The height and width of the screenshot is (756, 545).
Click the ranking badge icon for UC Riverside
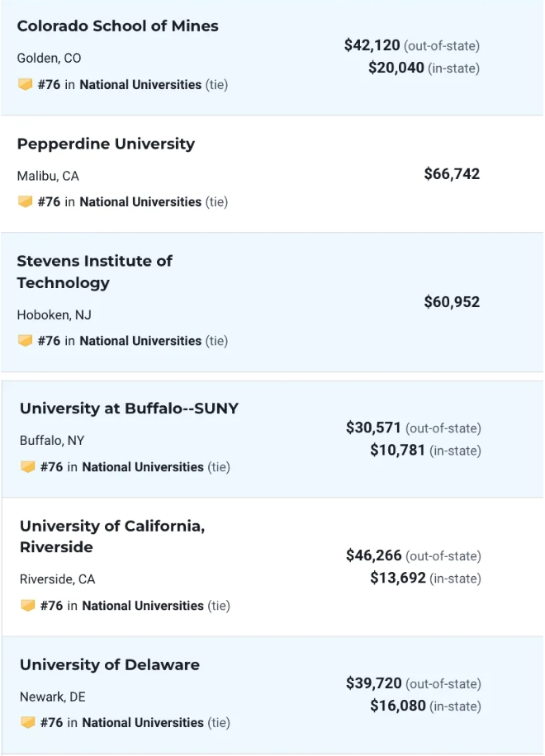click(x=27, y=605)
